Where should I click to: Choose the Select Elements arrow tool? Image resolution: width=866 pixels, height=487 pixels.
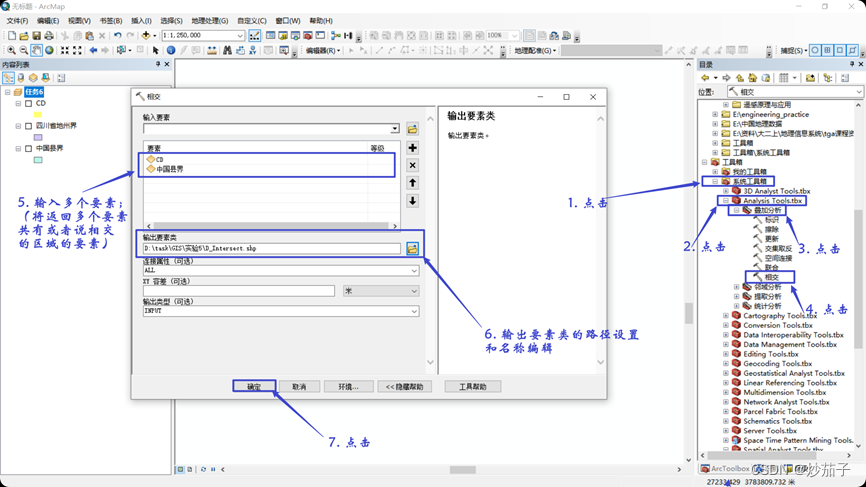point(156,50)
